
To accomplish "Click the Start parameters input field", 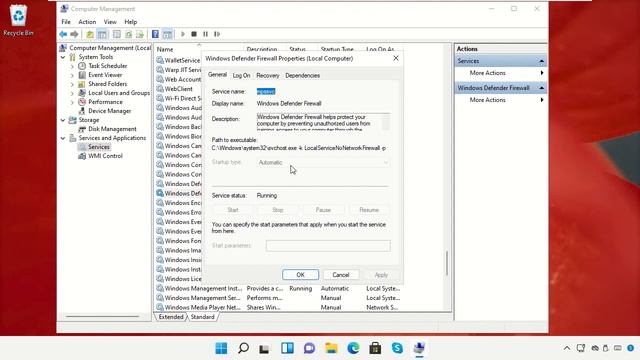I will [328, 246].
